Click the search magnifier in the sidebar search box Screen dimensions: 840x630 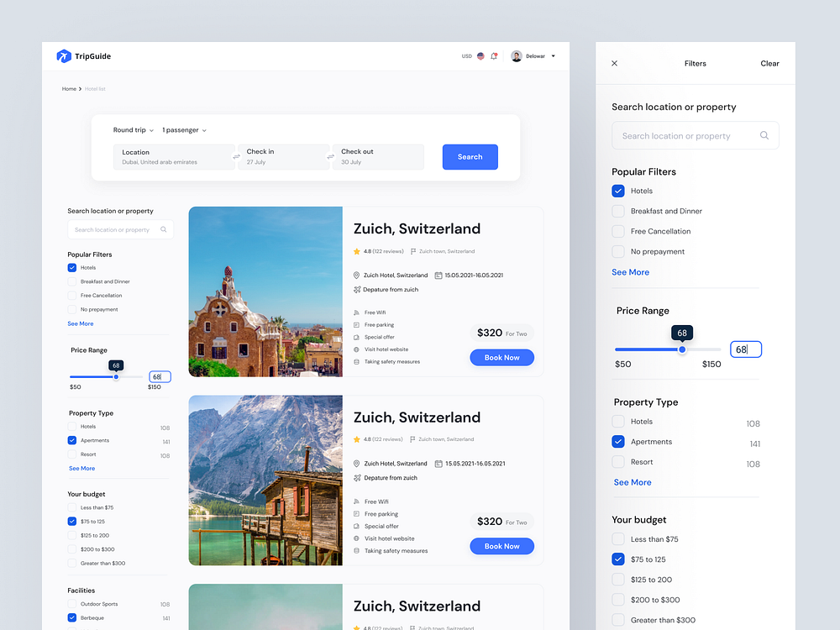tap(165, 229)
